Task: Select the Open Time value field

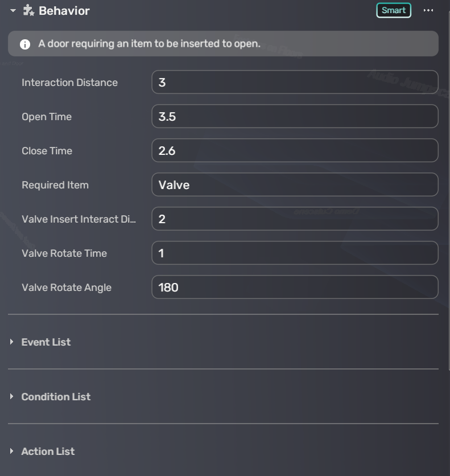Action: 295,117
